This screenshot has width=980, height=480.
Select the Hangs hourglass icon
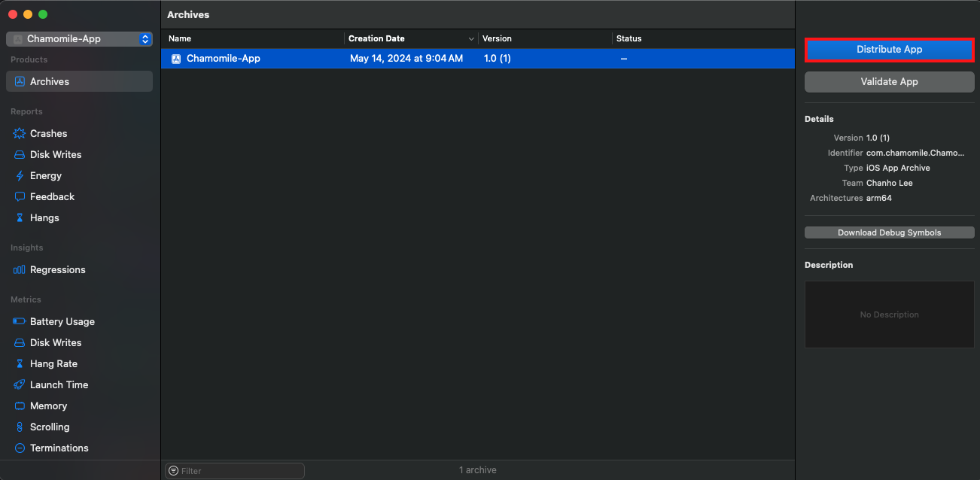20,217
